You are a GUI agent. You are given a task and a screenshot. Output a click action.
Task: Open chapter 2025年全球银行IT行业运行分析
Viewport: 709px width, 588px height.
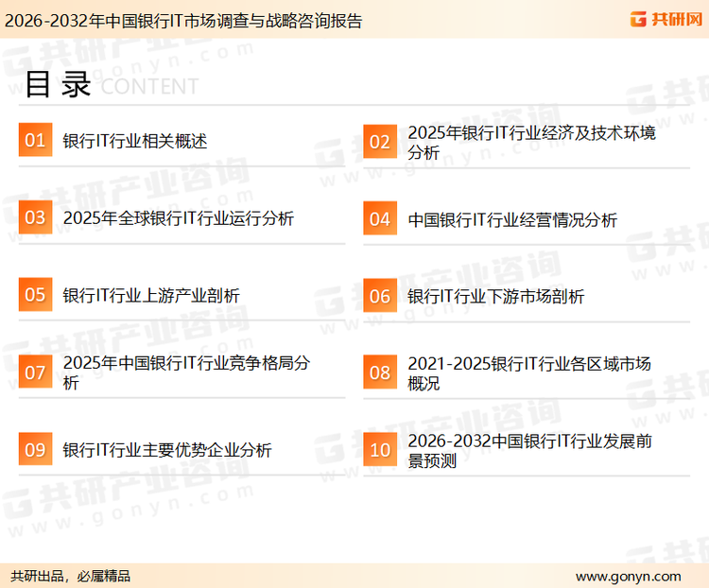click(x=178, y=218)
